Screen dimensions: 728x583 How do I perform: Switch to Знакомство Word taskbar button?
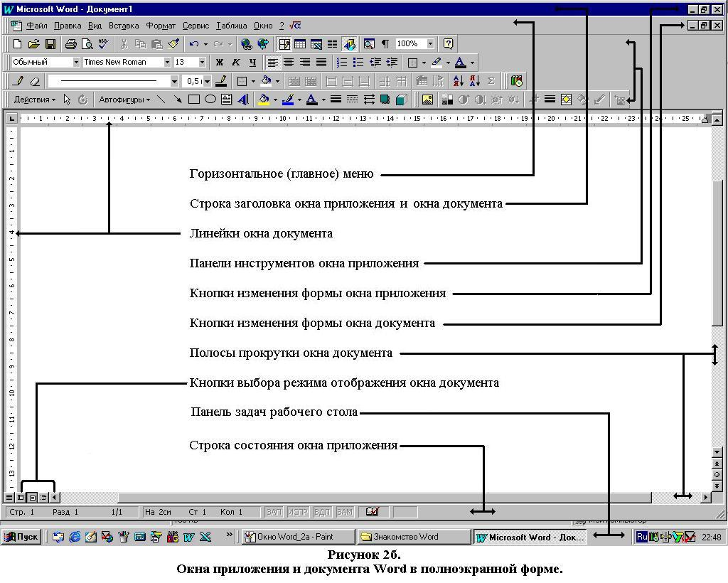[414, 537]
